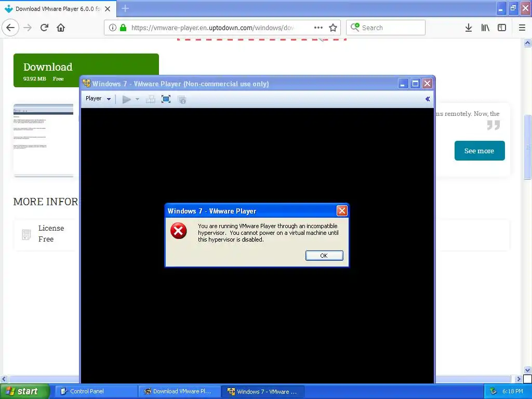Open the Player menu in VMware Player
Screen dimensions: 532x399
pyautogui.click(x=98, y=99)
